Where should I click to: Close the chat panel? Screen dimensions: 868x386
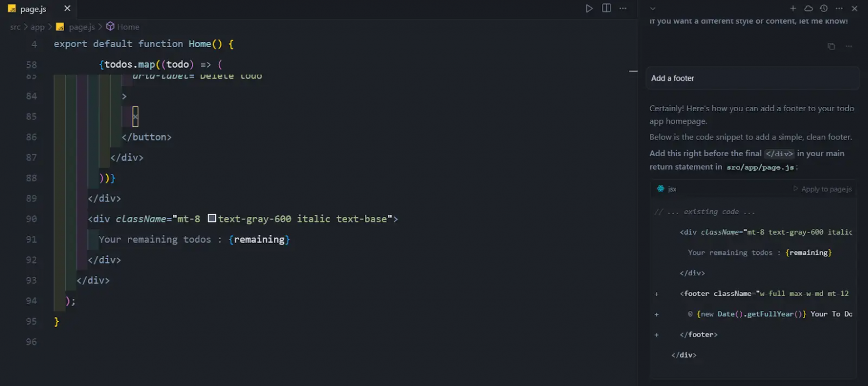(855, 8)
